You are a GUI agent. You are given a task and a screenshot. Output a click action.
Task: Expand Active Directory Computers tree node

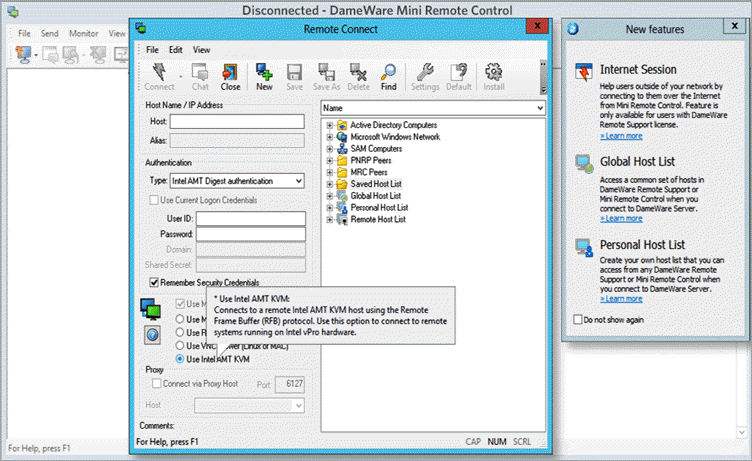[x=330, y=125]
